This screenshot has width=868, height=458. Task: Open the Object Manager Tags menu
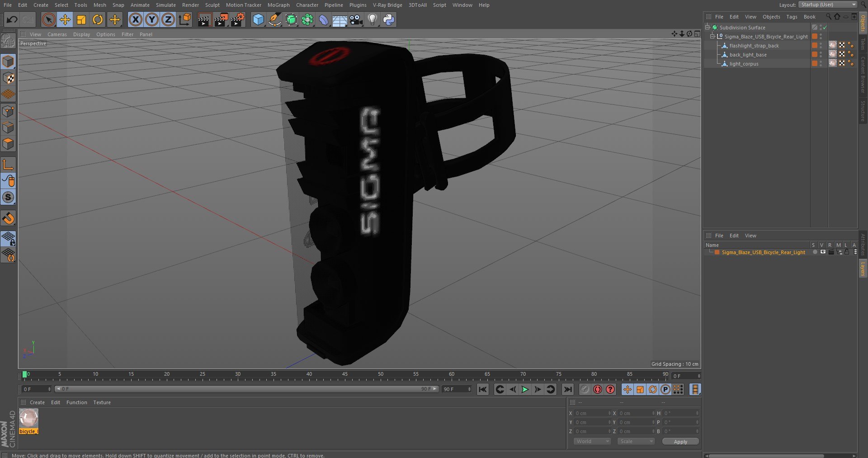[792, 17]
